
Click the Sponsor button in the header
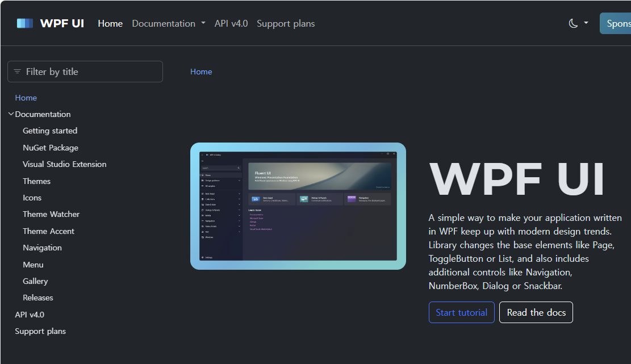coord(615,23)
